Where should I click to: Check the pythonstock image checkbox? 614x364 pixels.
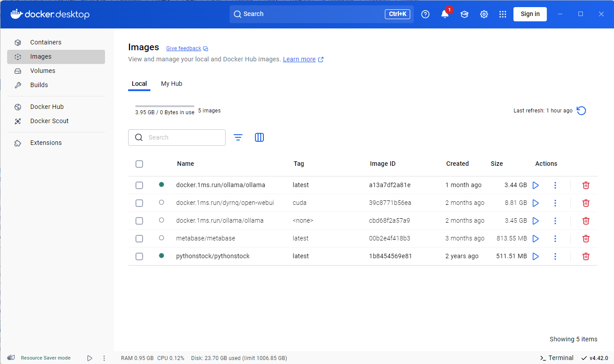[139, 256]
